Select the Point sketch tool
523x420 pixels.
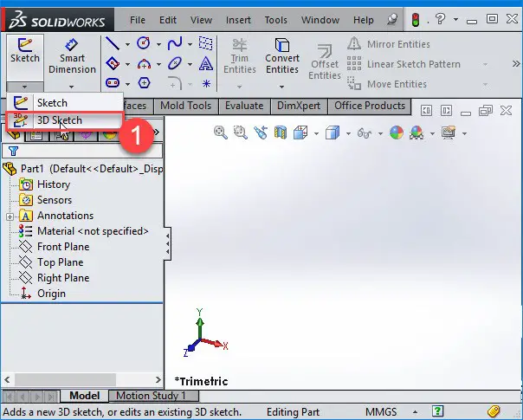[x=206, y=83]
